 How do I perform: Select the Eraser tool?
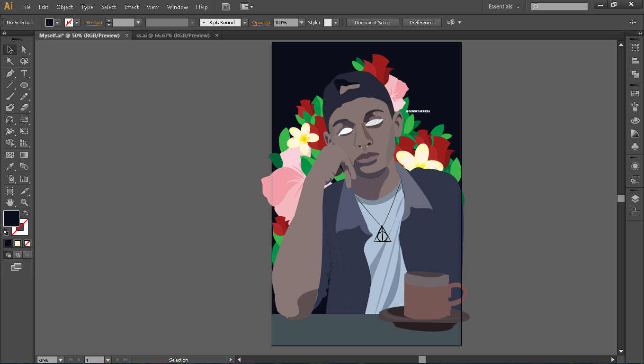(x=24, y=108)
